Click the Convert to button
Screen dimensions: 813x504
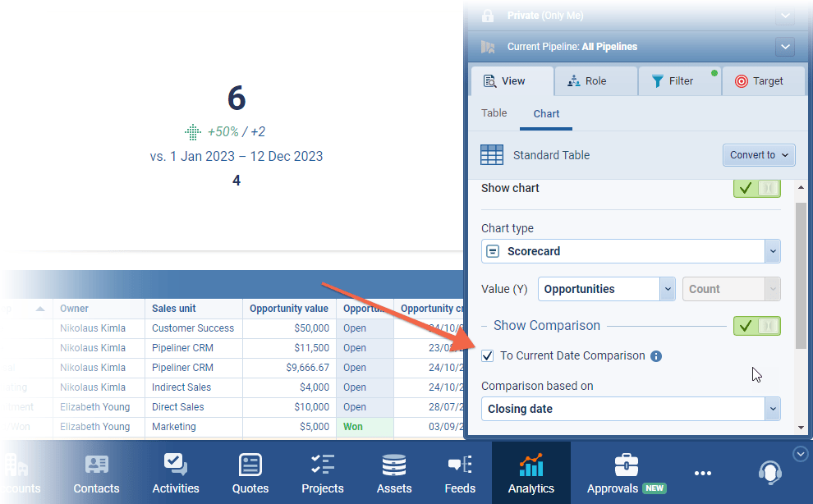click(758, 155)
